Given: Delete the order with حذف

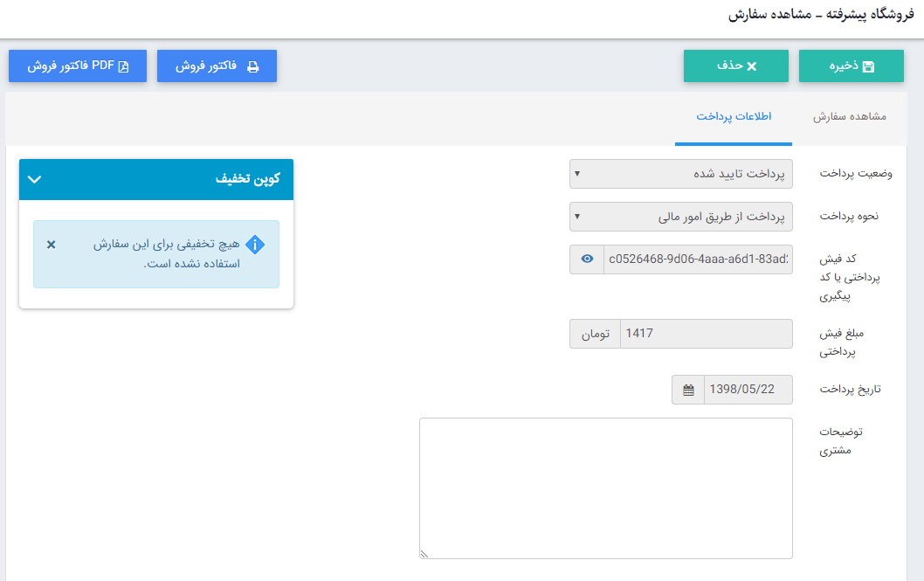Looking at the screenshot, I should 735,66.
